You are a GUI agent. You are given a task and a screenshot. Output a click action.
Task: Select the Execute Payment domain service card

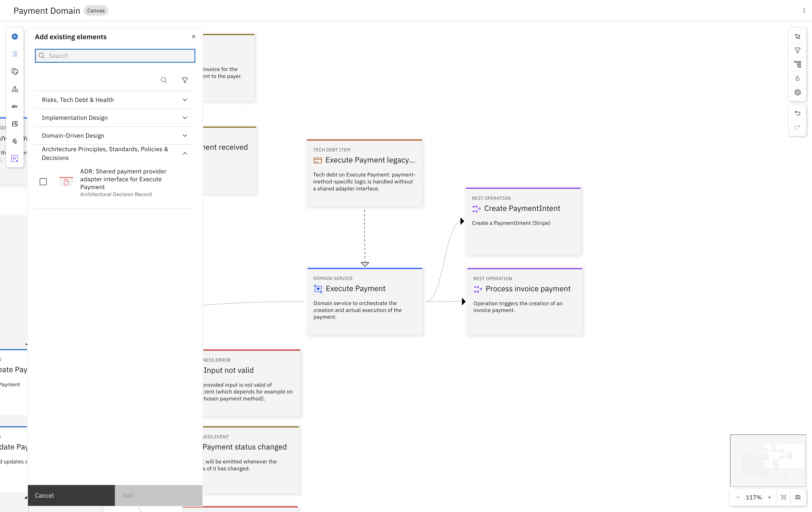pyautogui.click(x=365, y=301)
